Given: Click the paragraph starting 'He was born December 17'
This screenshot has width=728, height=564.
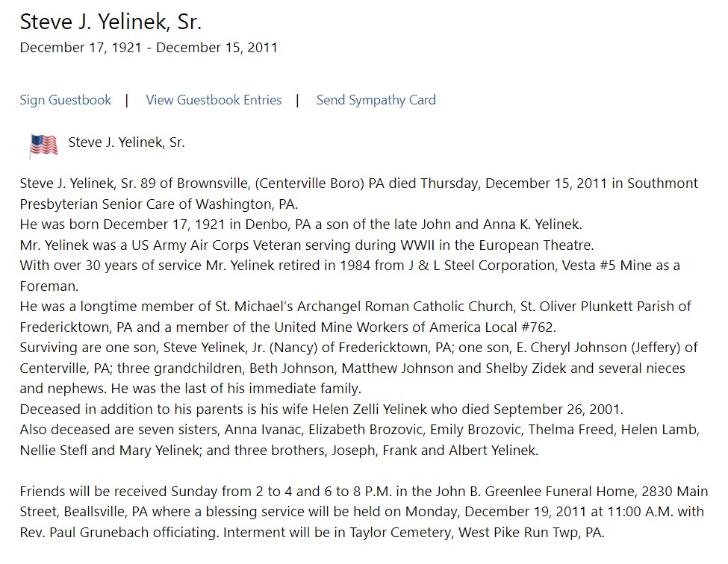Looking at the screenshot, I should point(301,225).
